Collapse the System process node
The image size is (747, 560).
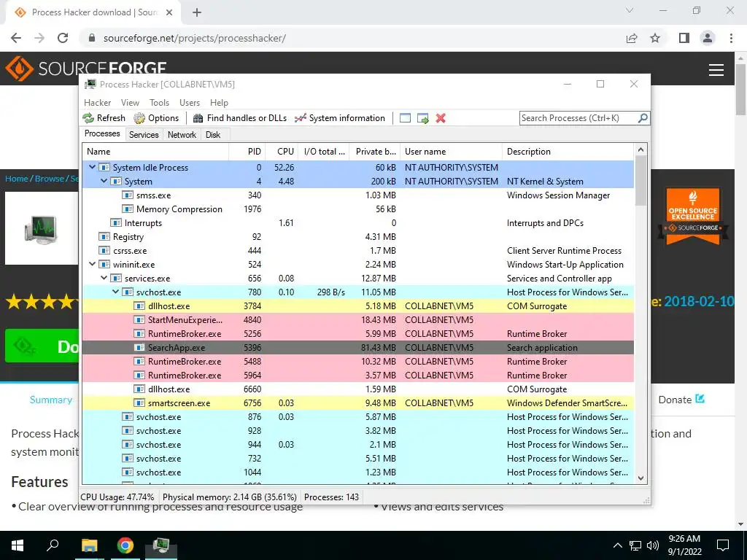(104, 181)
